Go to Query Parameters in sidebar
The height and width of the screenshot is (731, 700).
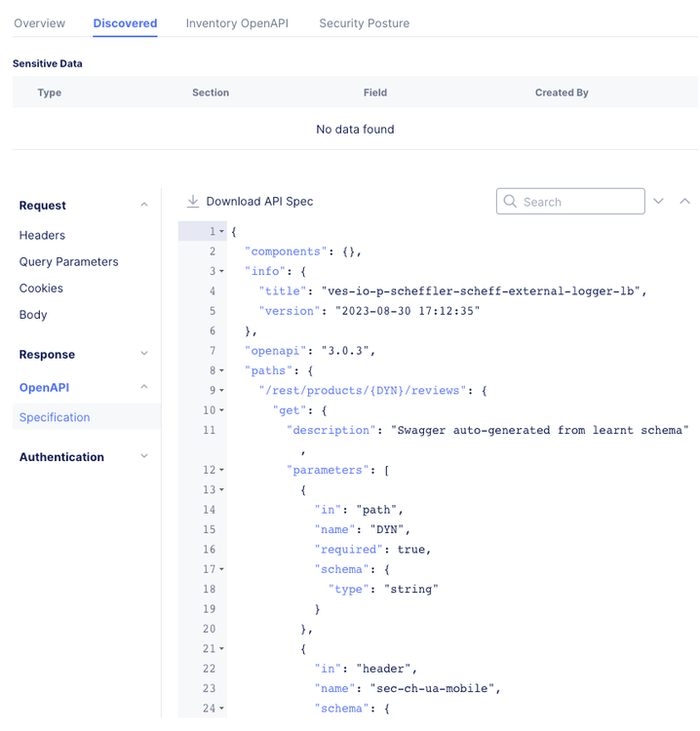tap(68, 262)
